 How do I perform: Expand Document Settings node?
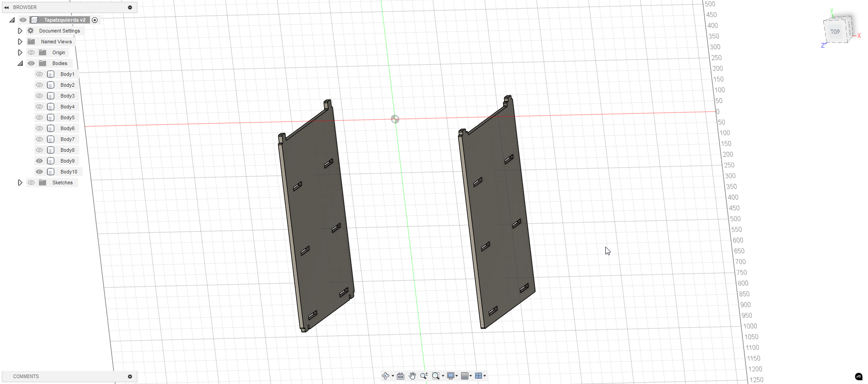[x=20, y=31]
